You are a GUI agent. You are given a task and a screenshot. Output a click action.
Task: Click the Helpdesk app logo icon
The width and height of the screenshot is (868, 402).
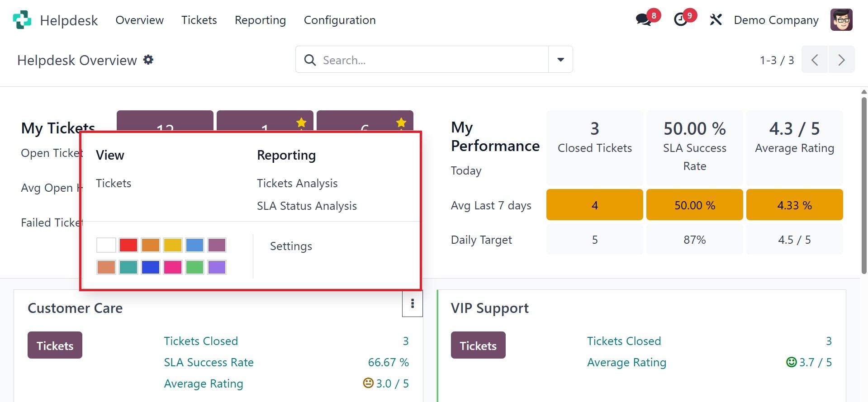(x=22, y=20)
